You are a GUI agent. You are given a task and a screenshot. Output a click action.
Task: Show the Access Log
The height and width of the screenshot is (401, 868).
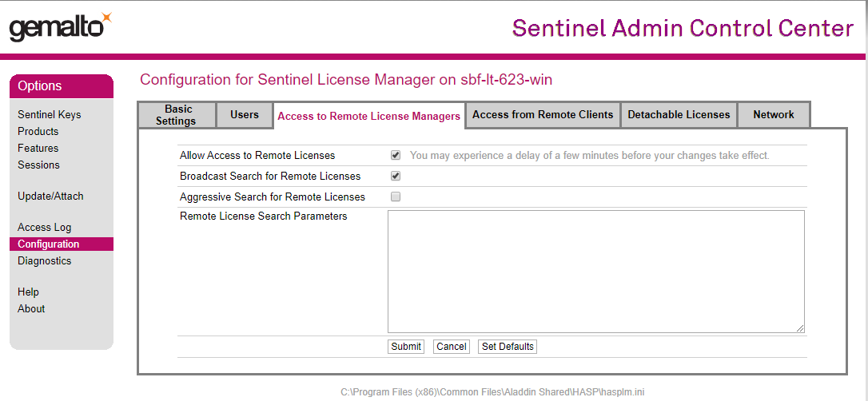tap(45, 228)
